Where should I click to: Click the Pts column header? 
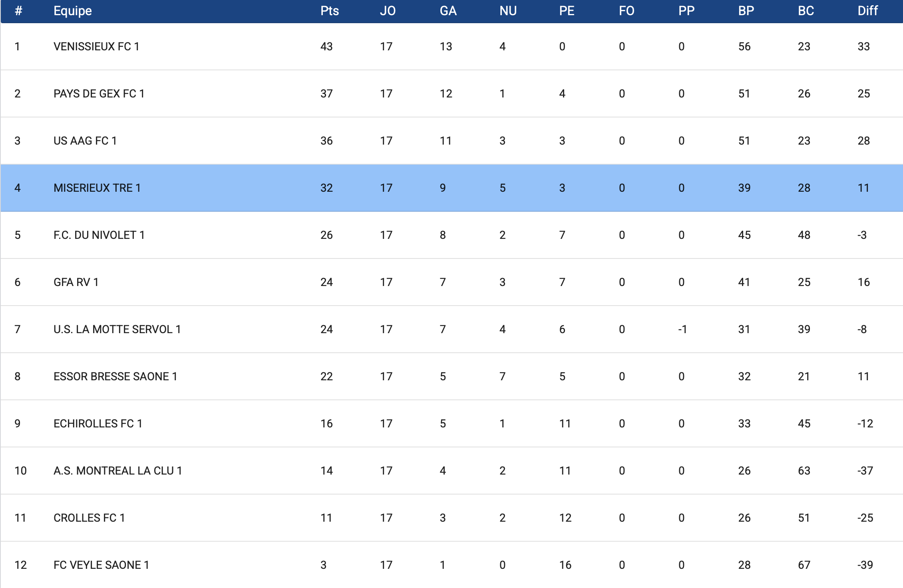329,11
